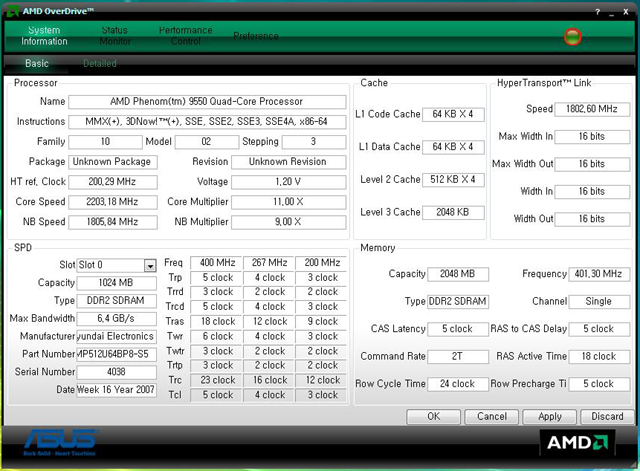Click the Row Precharge 5 clock field
The height and width of the screenshot is (471, 640).
(599, 384)
